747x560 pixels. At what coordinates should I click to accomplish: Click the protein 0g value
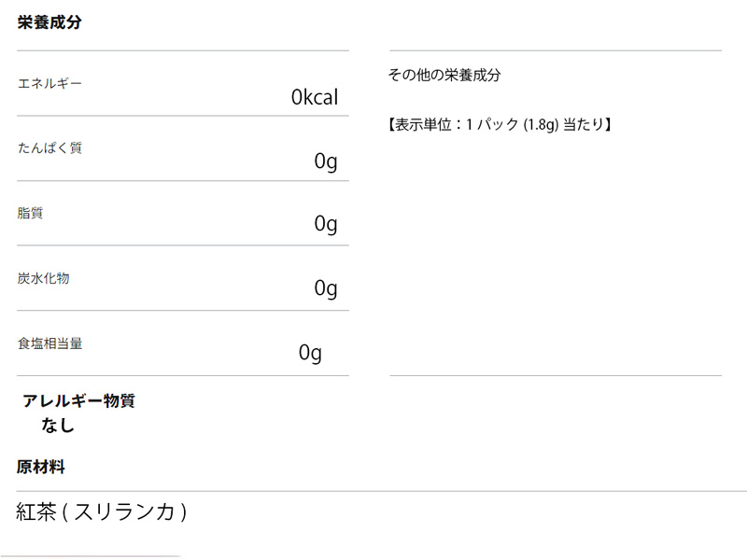(x=326, y=161)
